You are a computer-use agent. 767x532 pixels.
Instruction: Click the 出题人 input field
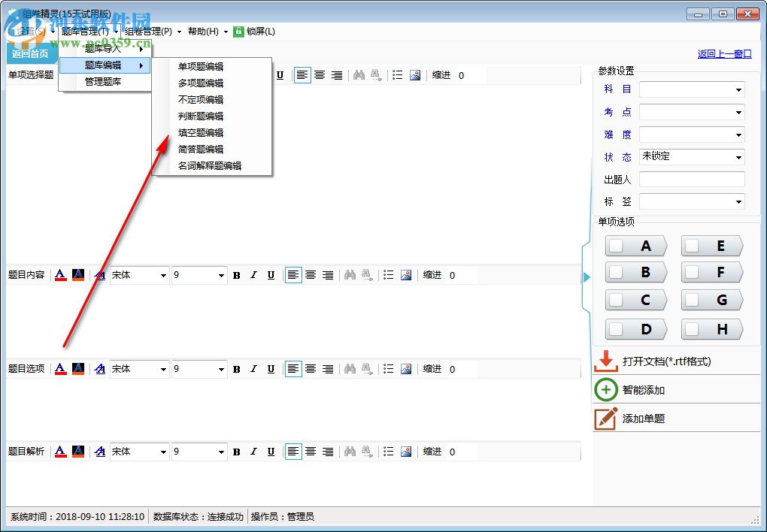(692, 180)
